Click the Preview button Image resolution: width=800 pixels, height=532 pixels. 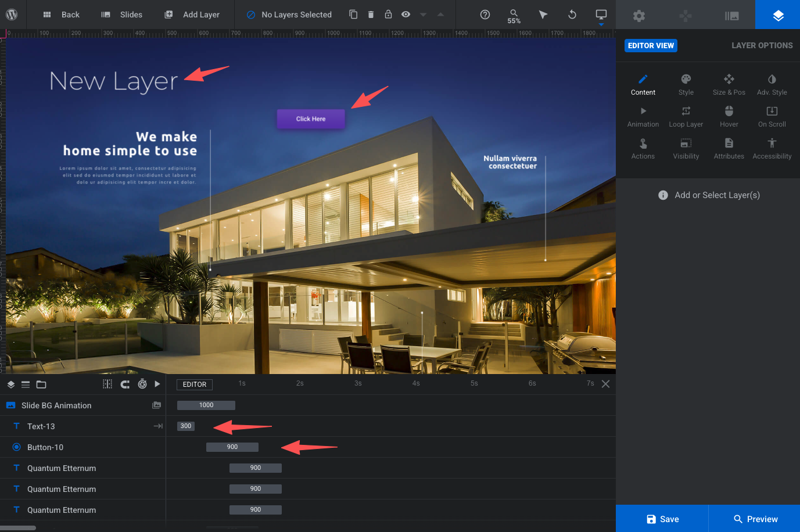[x=755, y=519]
